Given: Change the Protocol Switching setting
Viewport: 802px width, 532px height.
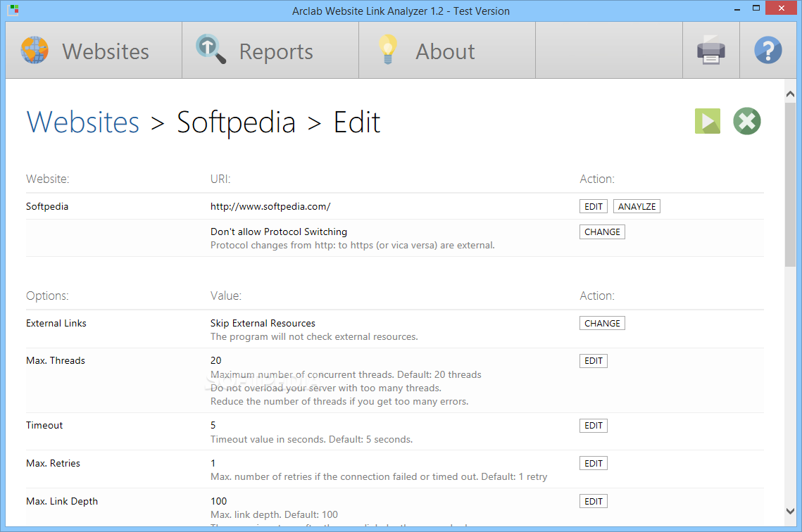Looking at the screenshot, I should (x=602, y=232).
